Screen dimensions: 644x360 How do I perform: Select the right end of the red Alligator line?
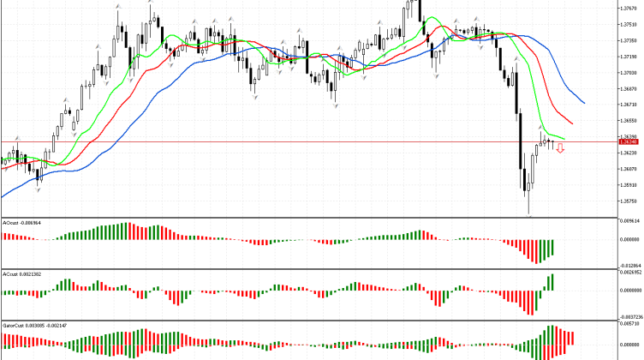[x=572, y=122]
